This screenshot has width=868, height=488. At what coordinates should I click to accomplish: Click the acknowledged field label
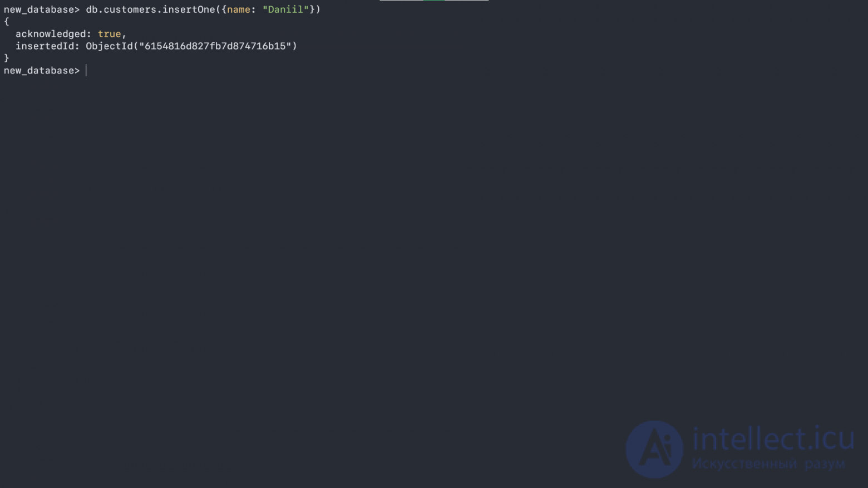tap(53, 34)
